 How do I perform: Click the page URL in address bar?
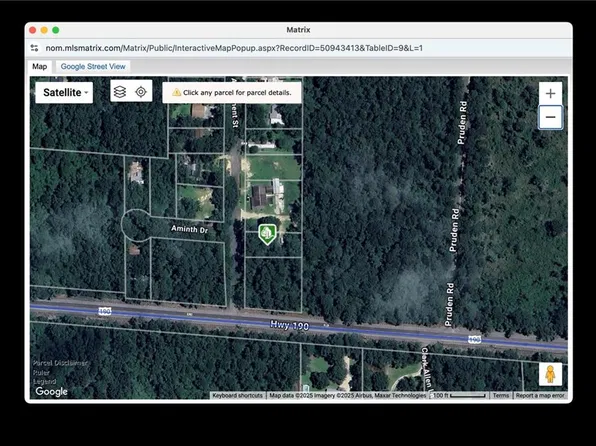[x=234, y=48]
